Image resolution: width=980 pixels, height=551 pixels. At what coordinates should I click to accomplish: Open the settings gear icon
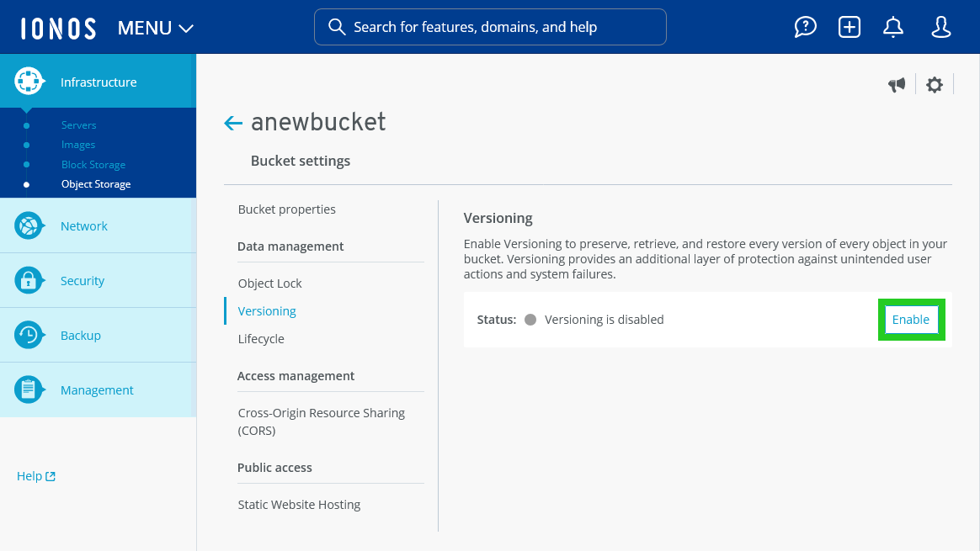(x=935, y=84)
